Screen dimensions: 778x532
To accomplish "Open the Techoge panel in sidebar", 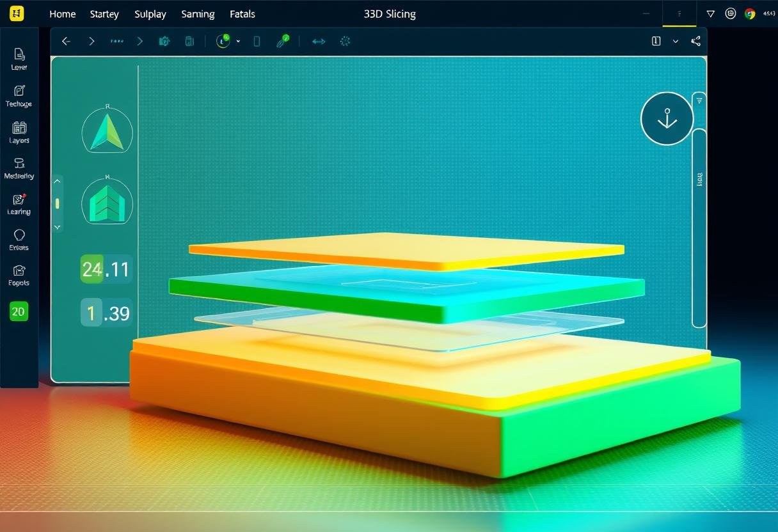I will (19, 95).
